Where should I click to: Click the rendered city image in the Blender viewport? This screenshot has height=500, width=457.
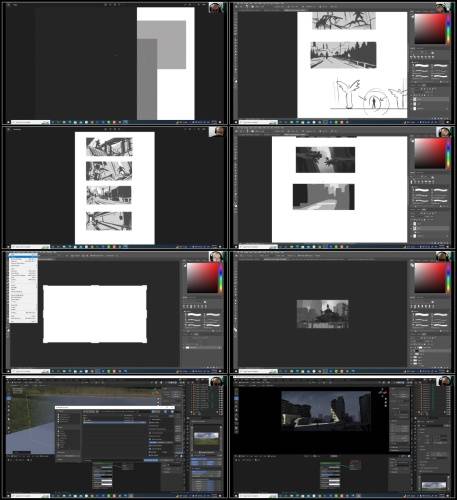(326, 411)
